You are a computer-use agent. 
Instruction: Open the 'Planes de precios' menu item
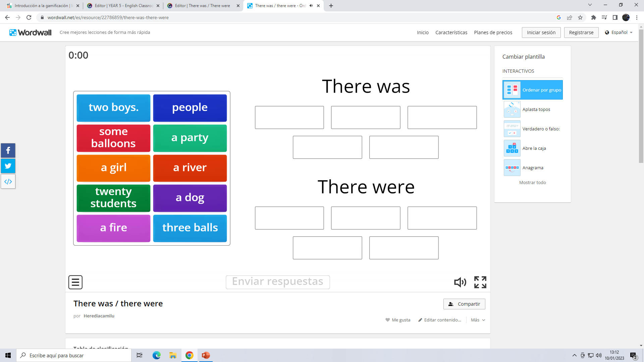(x=493, y=32)
